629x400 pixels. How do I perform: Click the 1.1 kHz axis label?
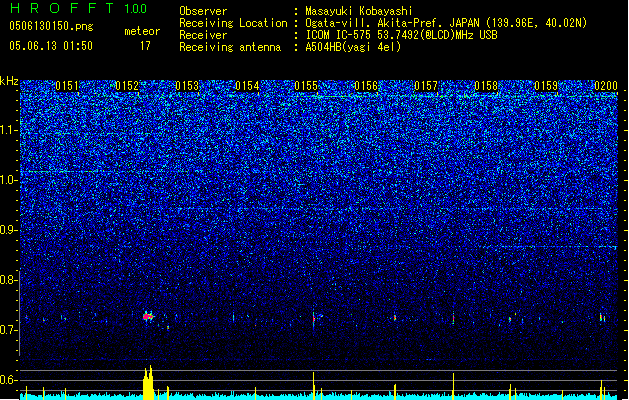pos(9,130)
